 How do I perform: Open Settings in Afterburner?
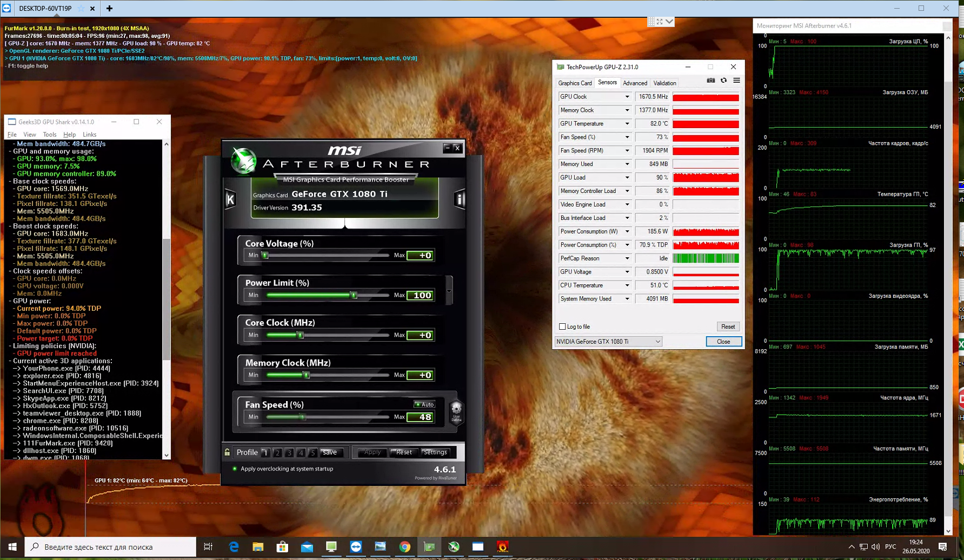click(435, 452)
